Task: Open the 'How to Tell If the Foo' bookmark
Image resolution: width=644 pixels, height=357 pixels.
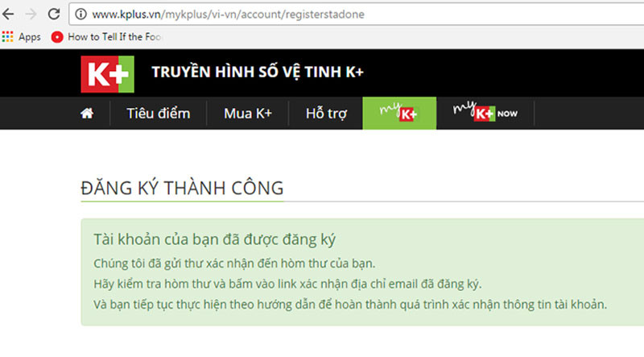Action: click(x=97, y=36)
